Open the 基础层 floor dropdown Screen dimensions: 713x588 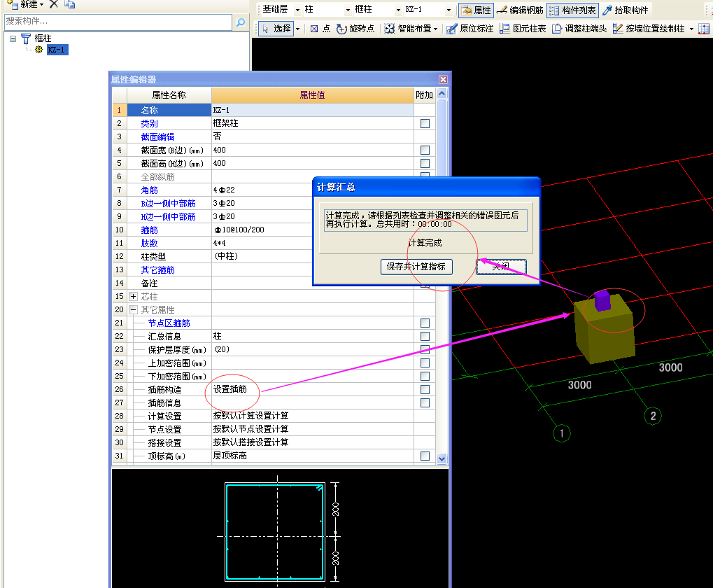click(x=297, y=10)
